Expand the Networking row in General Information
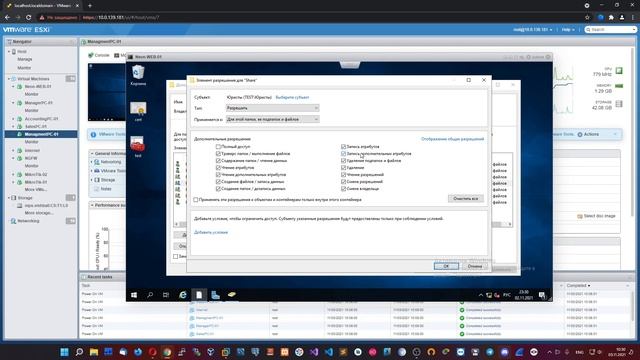Image resolution: width=640 pixels, height=360 pixels. (92, 162)
